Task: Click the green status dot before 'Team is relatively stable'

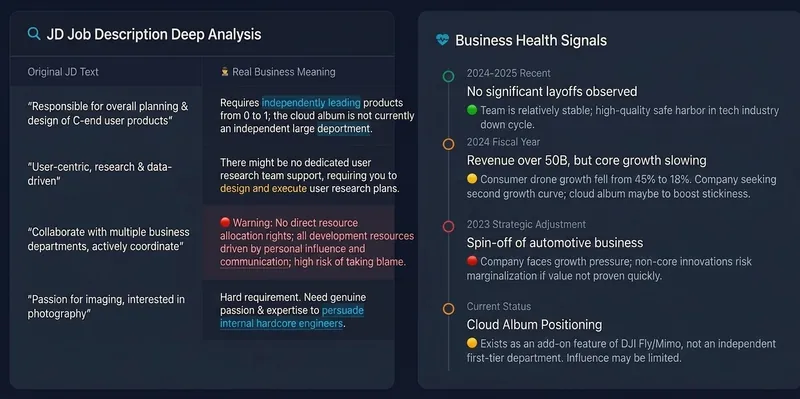Action: click(x=472, y=110)
